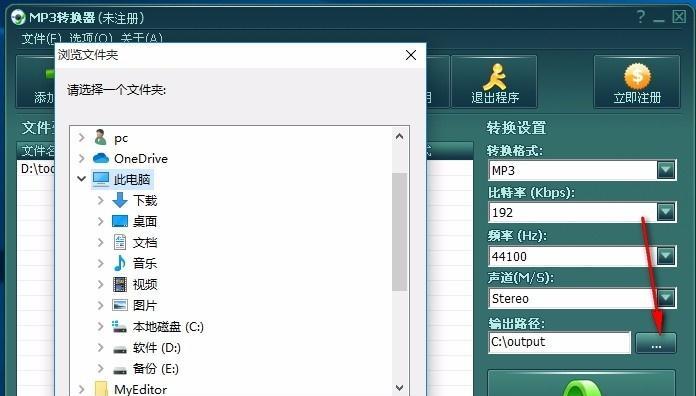Click the folder tree scroll down arrow
The height and width of the screenshot is (396, 696).
tap(399, 388)
